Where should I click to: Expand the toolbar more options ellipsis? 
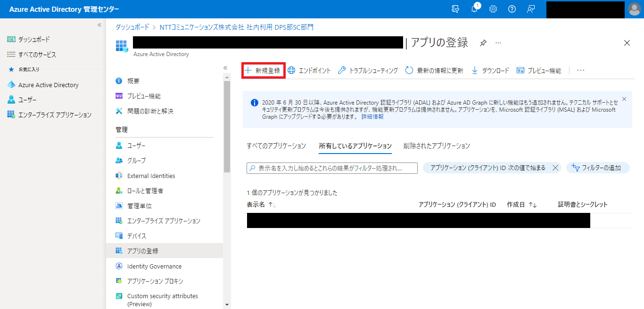coord(581,71)
